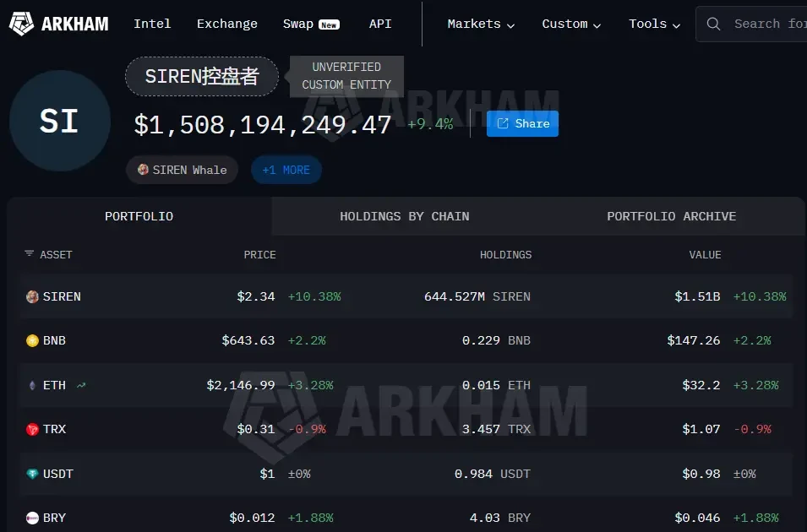The width and height of the screenshot is (807, 532).
Task: Click the filter icon next to ASSET
Action: [30, 253]
